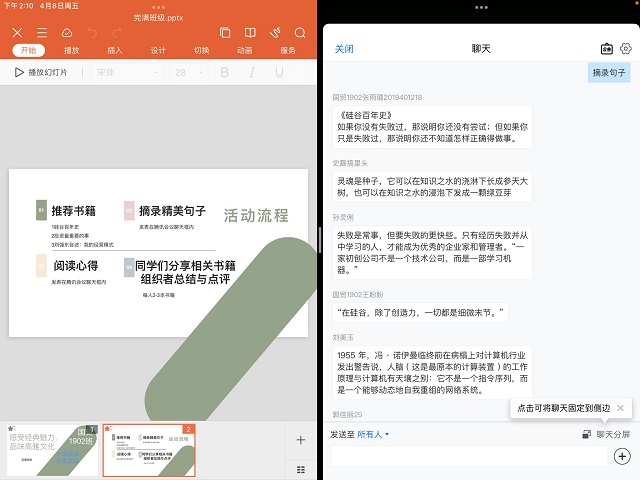Select the 开始 tab
The image size is (640, 480).
tap(29, 50)
